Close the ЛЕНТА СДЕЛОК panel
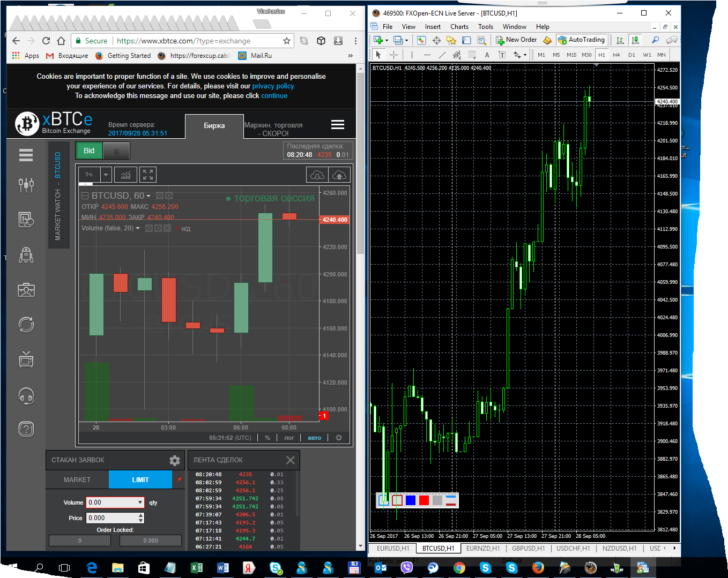The image size is (728, 578). coord(291,460)
